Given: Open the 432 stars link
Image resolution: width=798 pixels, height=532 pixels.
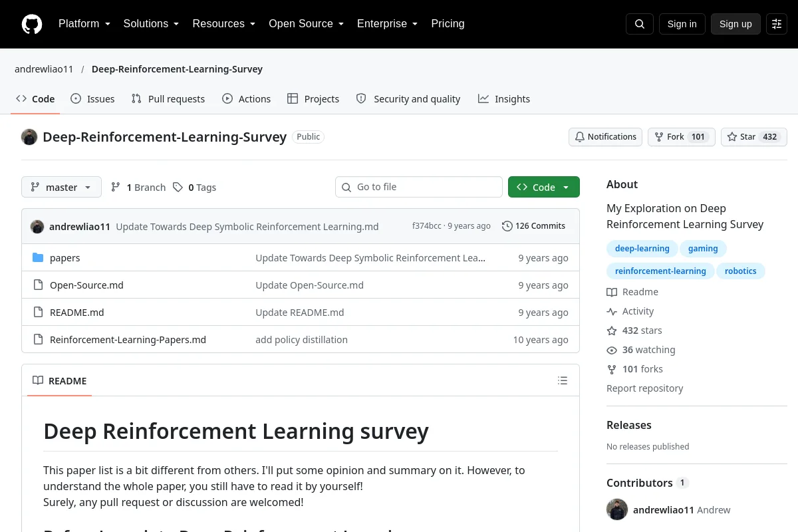Looking at the screenshot, I should tap(634, 331).
